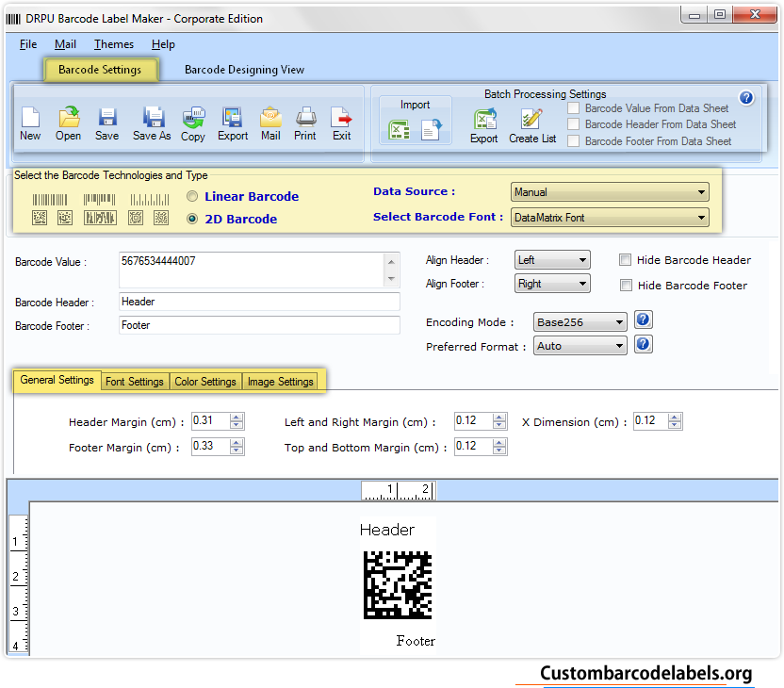Click the app barcode icon in title bar
The height and width of the screenshot is (688, 784).
pyautogui.click(x=13, y=19)
